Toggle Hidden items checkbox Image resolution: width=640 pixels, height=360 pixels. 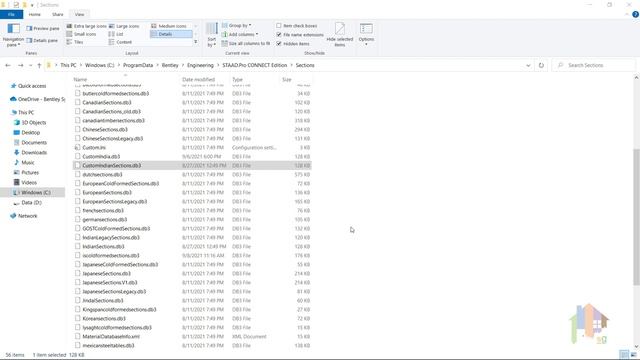tap(279, 44)
